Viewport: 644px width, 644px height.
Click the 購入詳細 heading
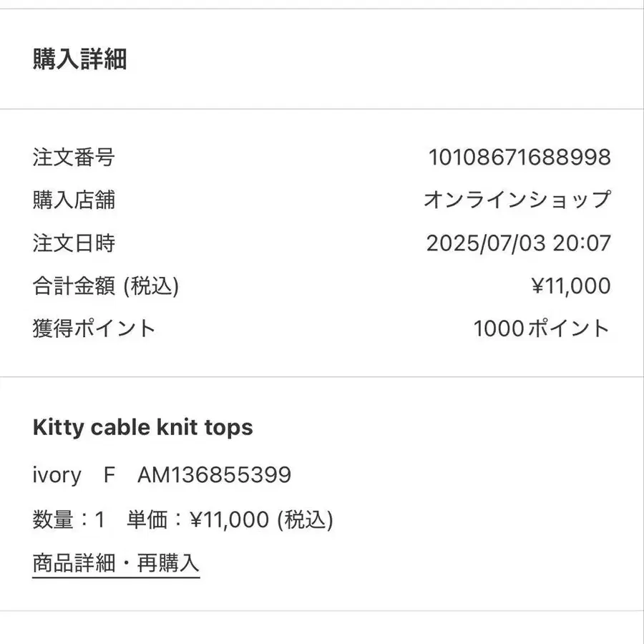(79, 59)
